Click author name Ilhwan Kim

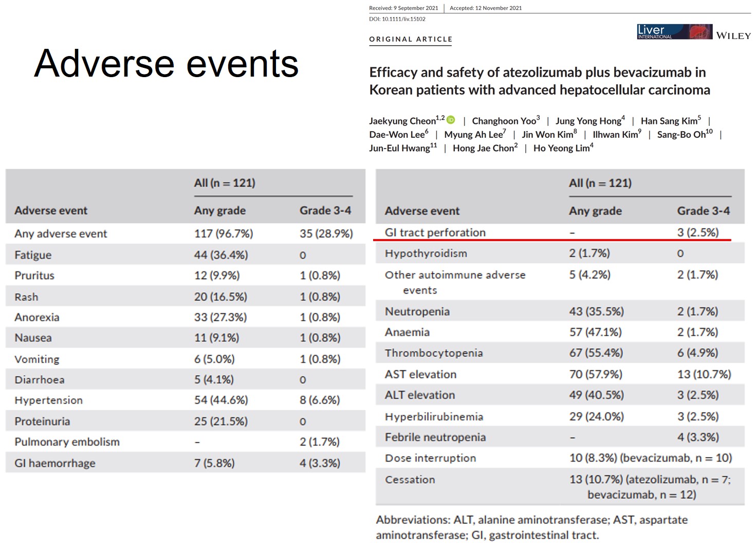[617, 134]
